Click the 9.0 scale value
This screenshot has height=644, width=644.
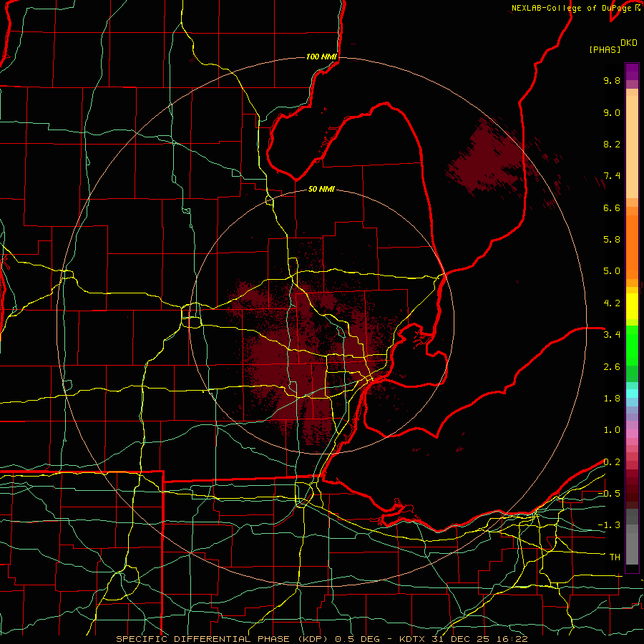point(612,112)
